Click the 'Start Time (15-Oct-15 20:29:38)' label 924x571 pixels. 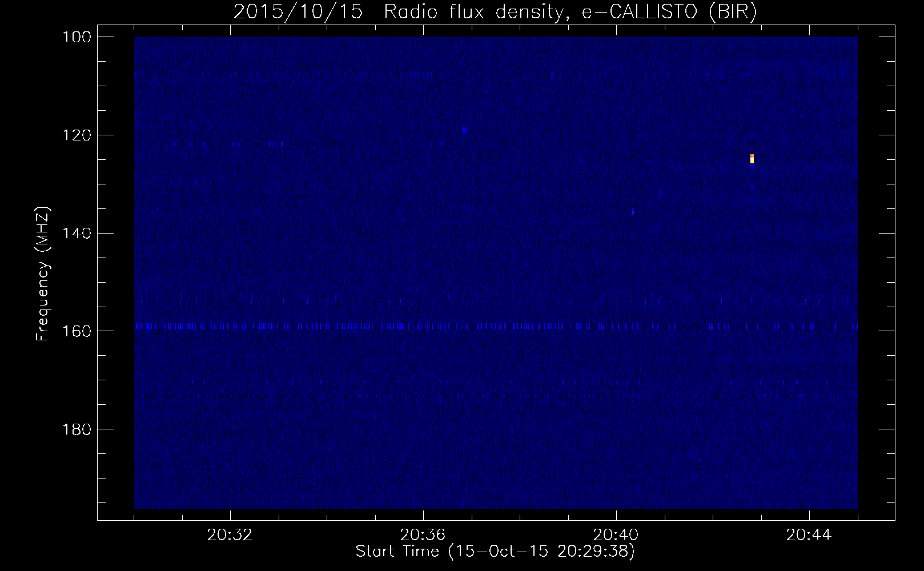(x=495, y=552)
